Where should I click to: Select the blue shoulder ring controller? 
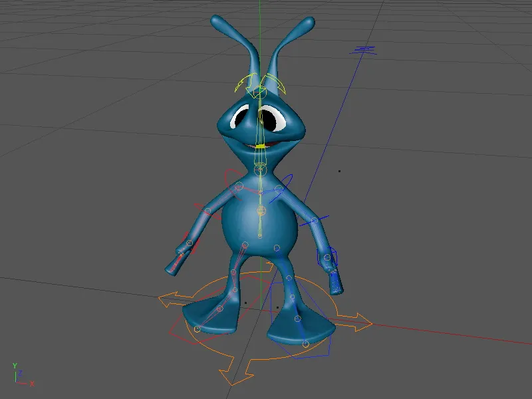pos(281,189)
